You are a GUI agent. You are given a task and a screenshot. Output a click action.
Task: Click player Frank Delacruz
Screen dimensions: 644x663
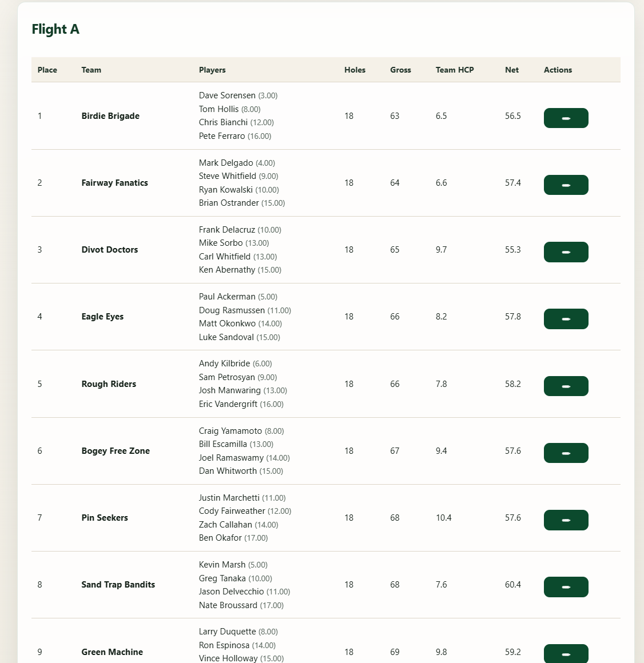(227, 230)
